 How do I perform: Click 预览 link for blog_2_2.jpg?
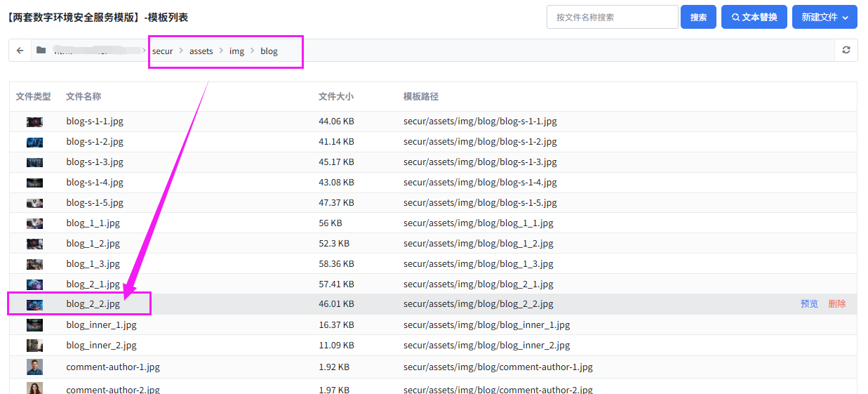point(809,304)
